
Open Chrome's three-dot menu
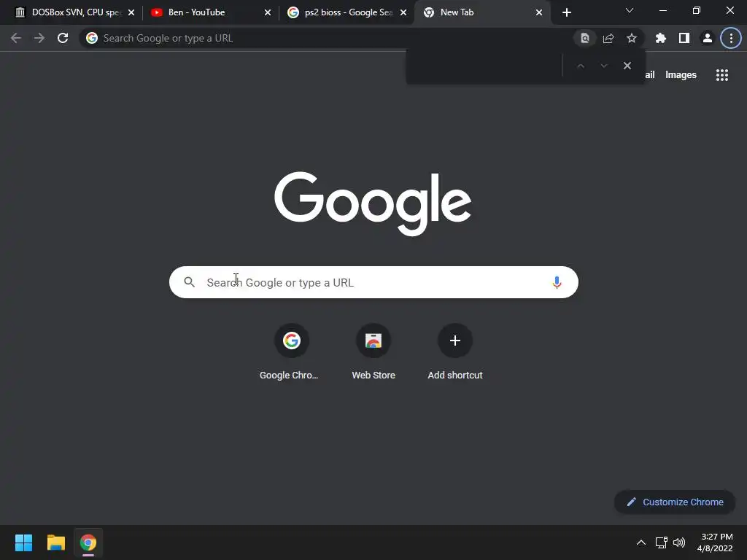(731, 38)
